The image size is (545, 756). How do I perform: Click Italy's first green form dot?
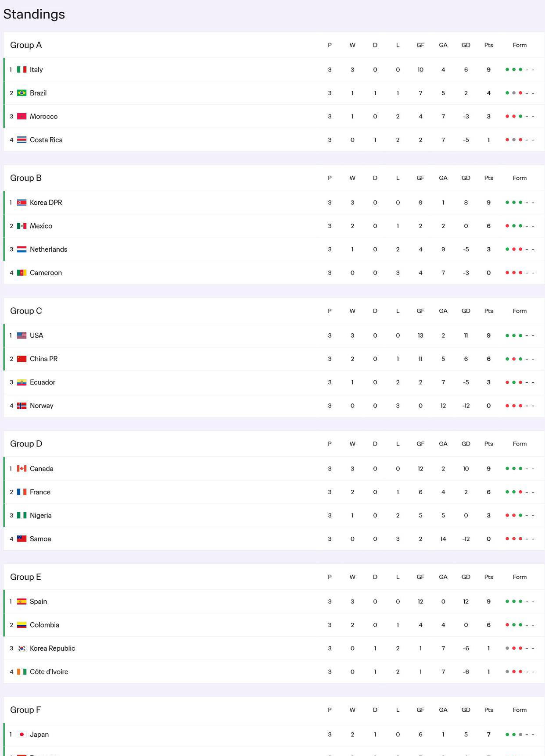click(x=507, y=70)
